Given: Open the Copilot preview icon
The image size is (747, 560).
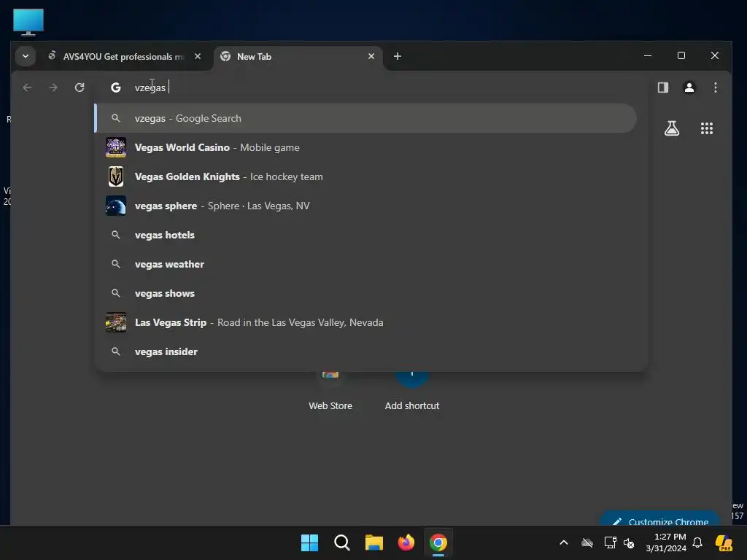Looking at the screenshot, I should click(724, 542).
